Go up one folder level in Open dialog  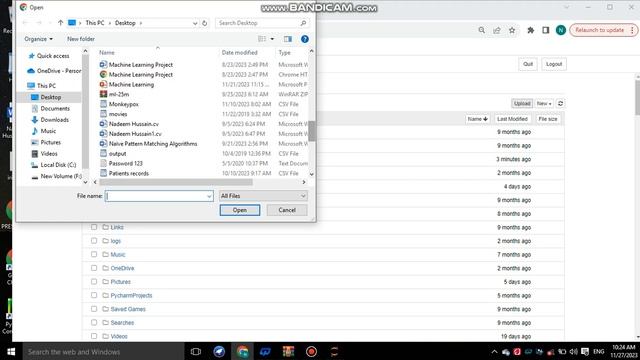click(x=60, y=23)
